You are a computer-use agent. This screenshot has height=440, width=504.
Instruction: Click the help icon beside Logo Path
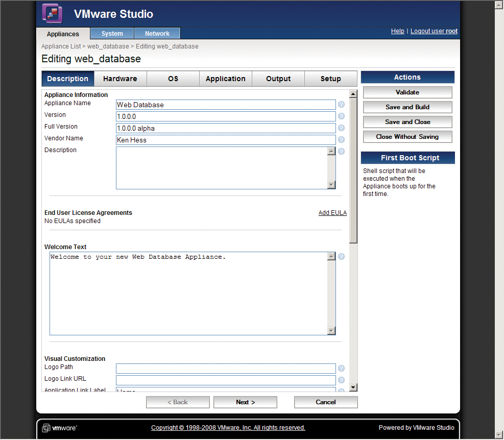pos(341,369)
